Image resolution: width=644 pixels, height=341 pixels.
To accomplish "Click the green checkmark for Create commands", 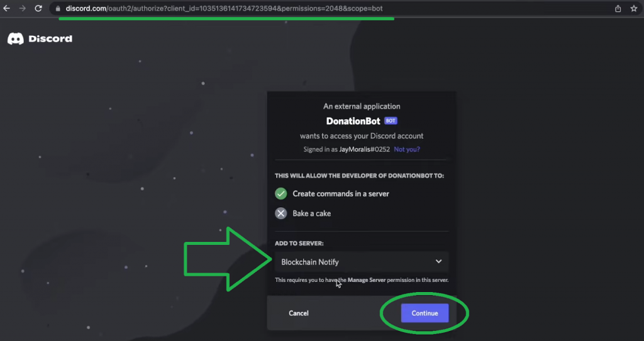I will click(x=281, y=194).
